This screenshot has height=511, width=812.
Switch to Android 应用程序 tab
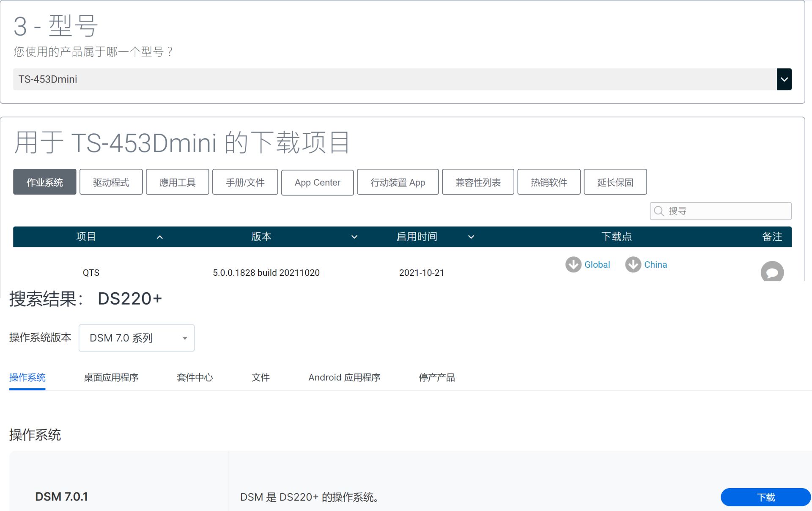pyautogui.click(x=344, y=377)
